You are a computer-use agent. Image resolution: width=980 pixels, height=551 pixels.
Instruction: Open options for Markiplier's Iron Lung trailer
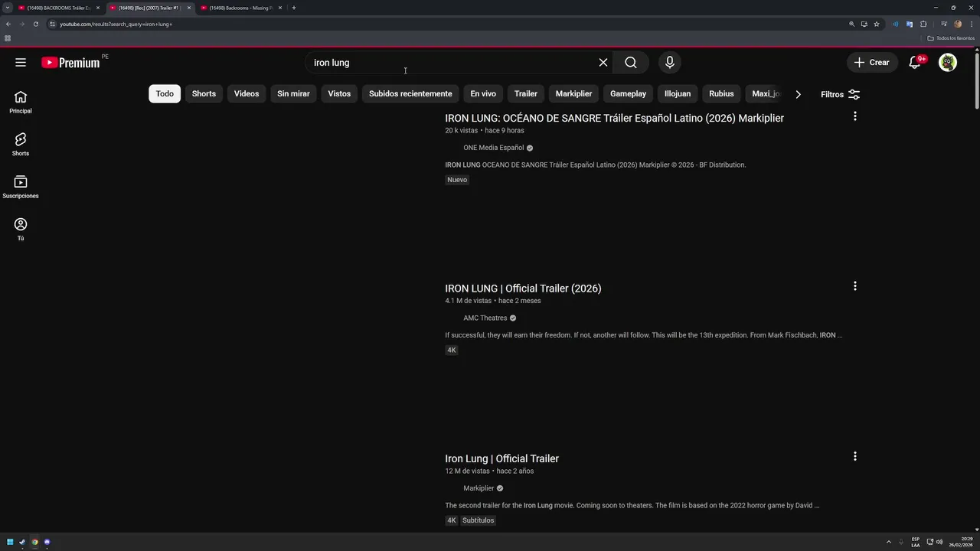point(854,456)
